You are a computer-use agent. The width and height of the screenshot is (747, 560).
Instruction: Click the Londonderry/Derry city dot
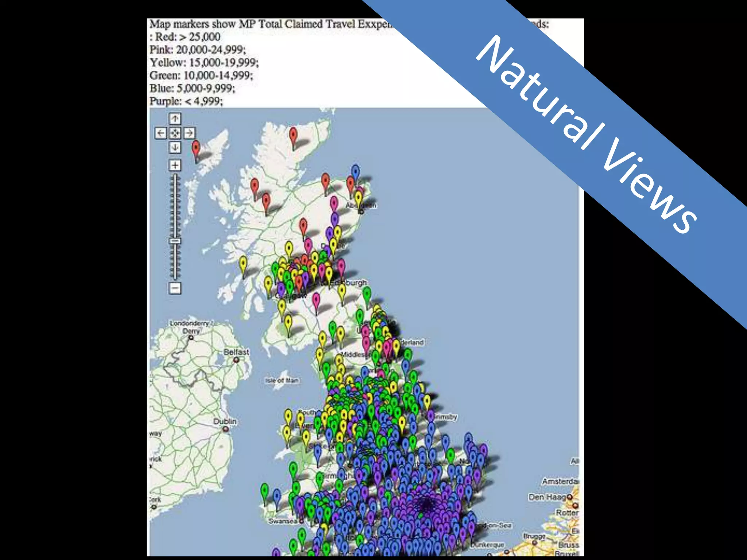coord(191,338)
